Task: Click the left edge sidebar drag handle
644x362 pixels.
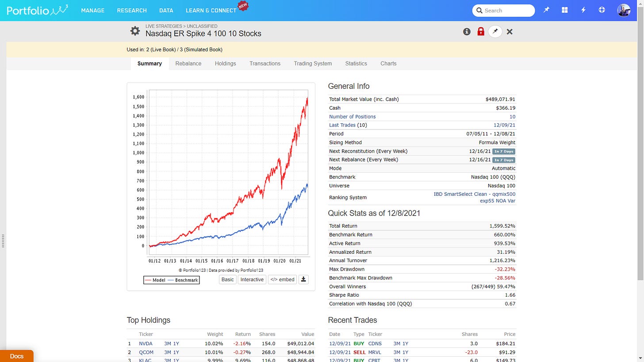Action: 4,241
